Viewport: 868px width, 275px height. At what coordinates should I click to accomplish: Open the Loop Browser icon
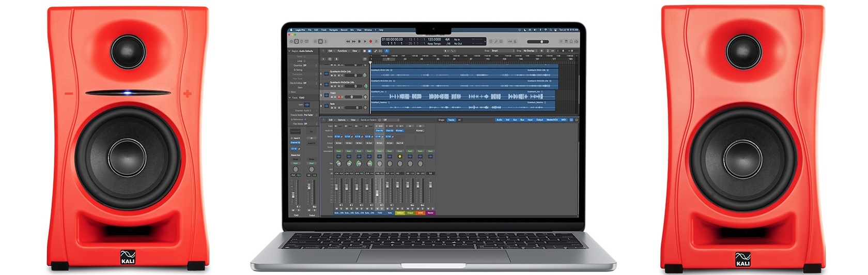click(571, 41)
